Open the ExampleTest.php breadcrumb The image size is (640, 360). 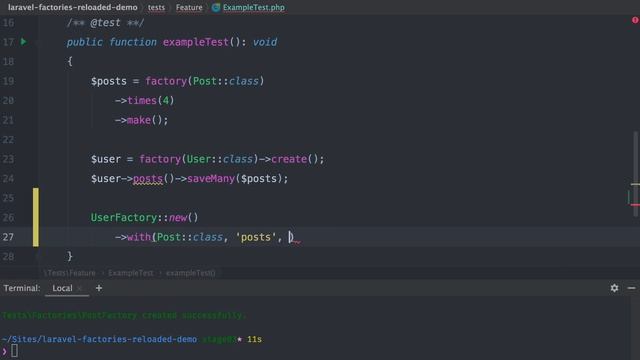point(253,7)
